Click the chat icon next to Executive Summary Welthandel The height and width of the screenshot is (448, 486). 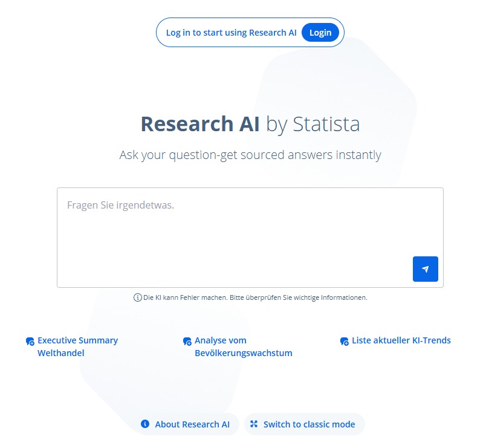30,342
